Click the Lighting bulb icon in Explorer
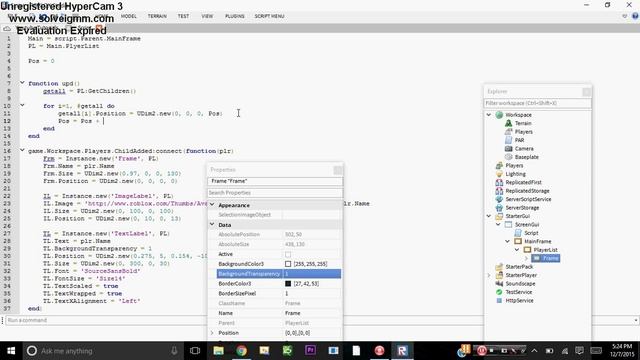The width and height of the screenshot is (640, 360). [499, 174]
